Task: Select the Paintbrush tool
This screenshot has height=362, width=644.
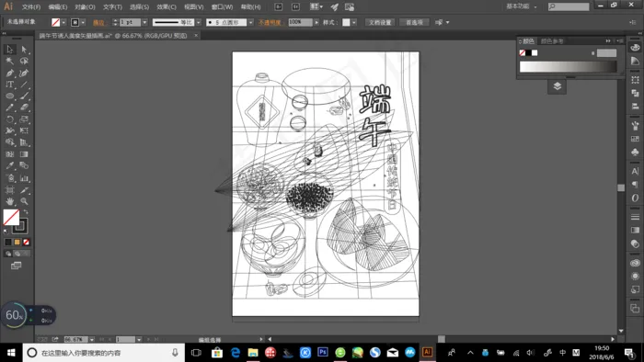Action: pyautogui.click(x=24, y=96)
